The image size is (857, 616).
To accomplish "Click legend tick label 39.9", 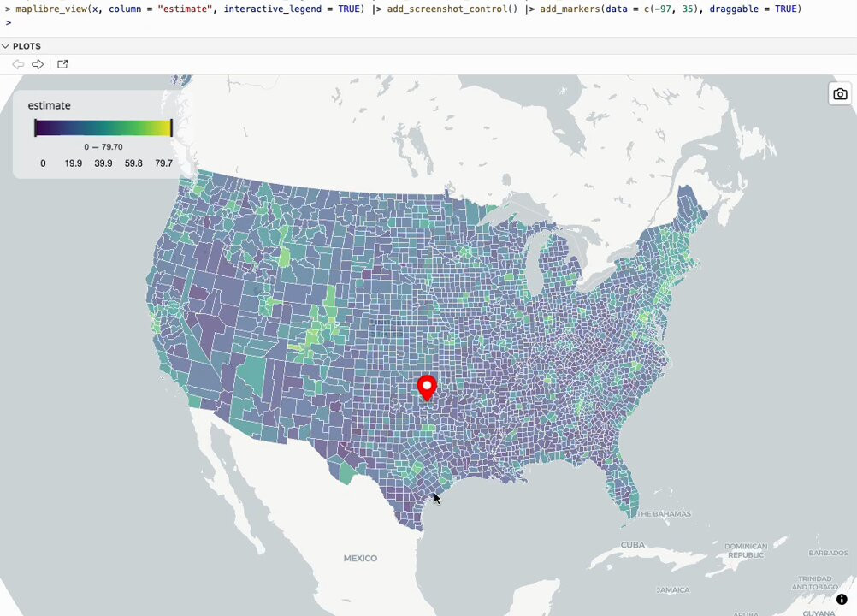I will click(x=103, y=163).
